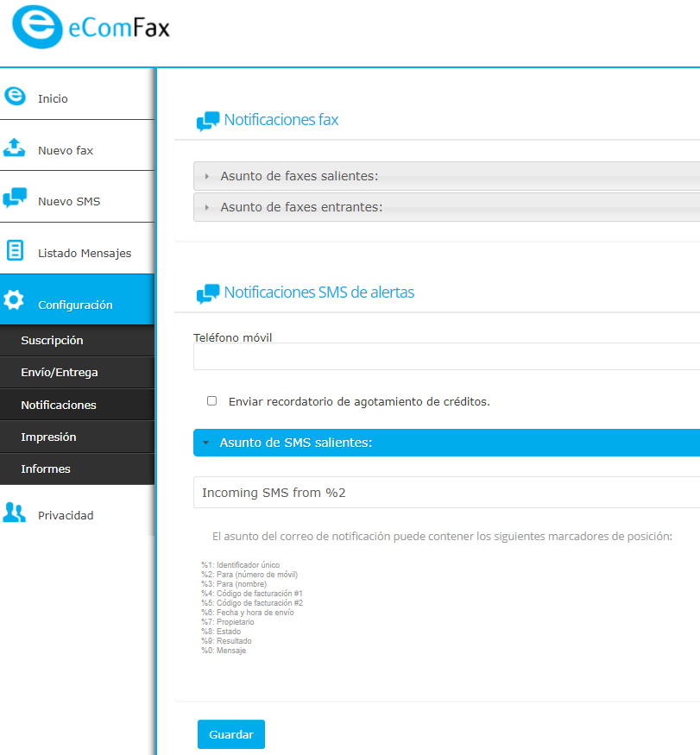
Task: Click the '%0: Mensaje' placeholder text
Action: [224, 651]
